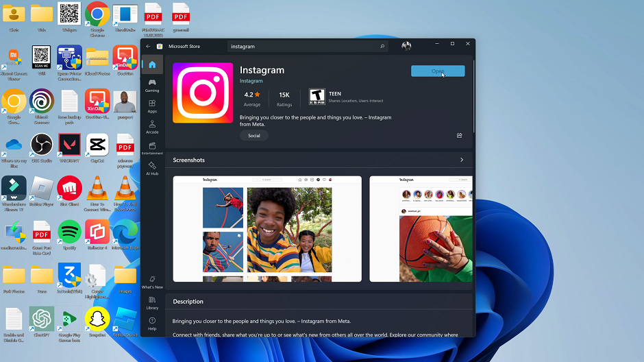
Task: Select Google Play Games beta desktop icon
Action: click(x=69, y=324)
